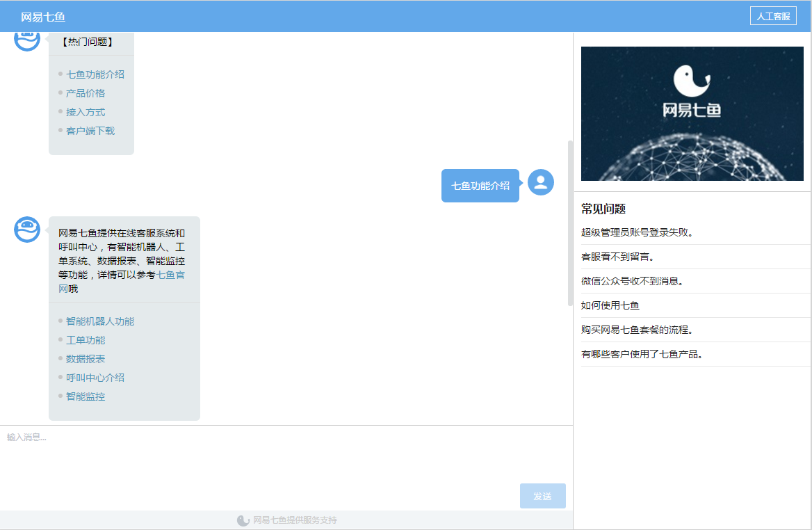The width and height of the screenshot is (812, 530).
Task: Select 智能机器人功能 suggestion
Action: [x=100, y=321]
